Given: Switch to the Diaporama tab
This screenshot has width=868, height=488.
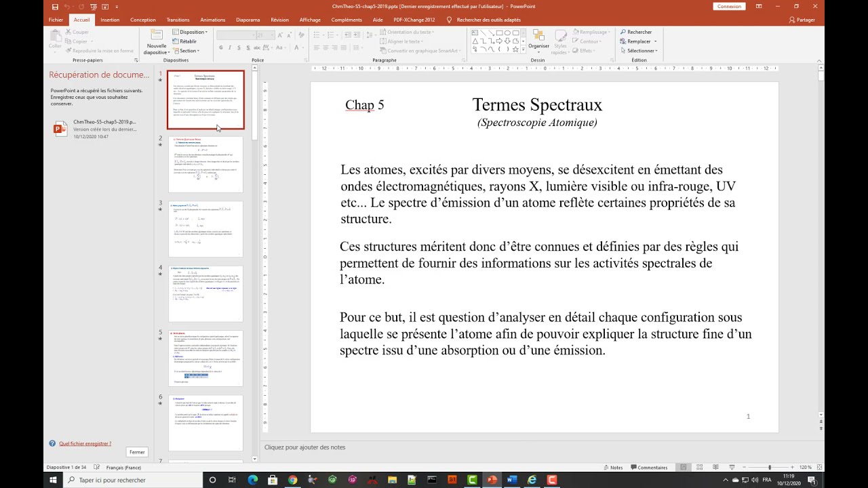Looking at the screenshot, I should coord(248,20).
